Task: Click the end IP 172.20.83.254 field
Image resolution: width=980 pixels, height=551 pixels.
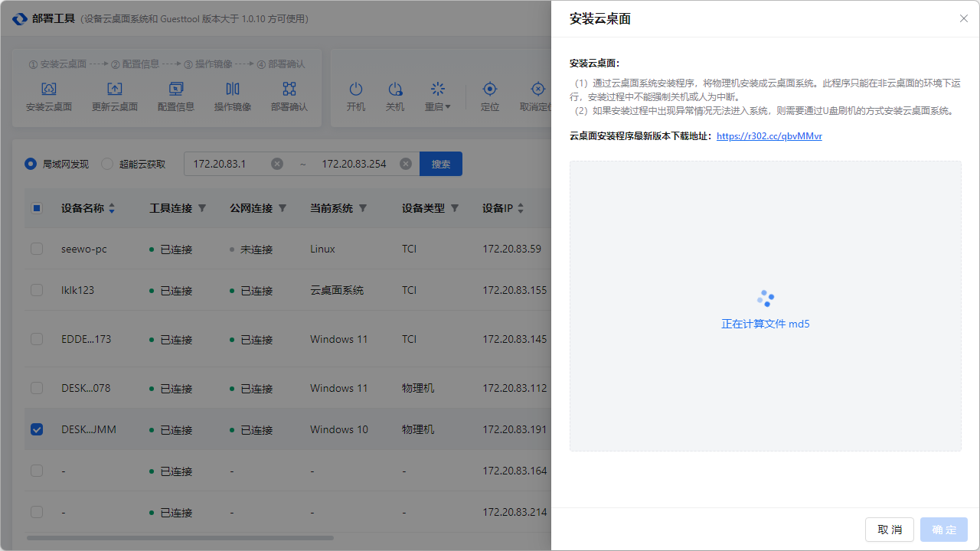Action: (354, 164)
